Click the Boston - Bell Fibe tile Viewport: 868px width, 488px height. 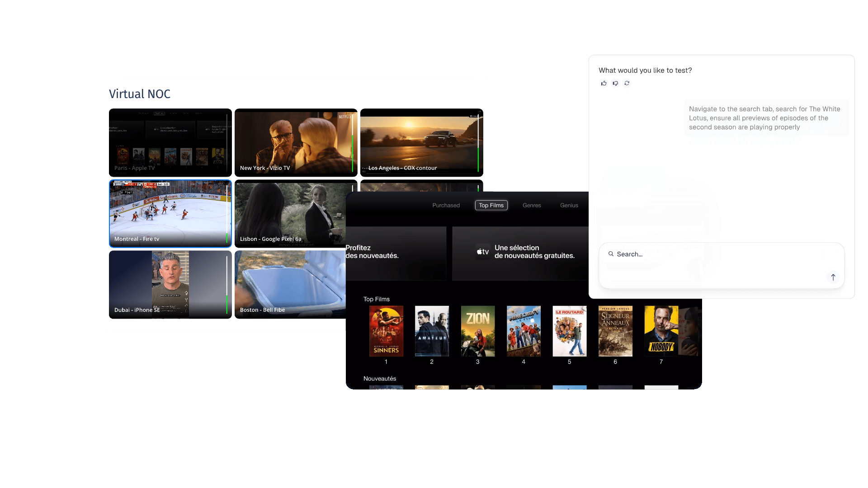pos(289,285)
